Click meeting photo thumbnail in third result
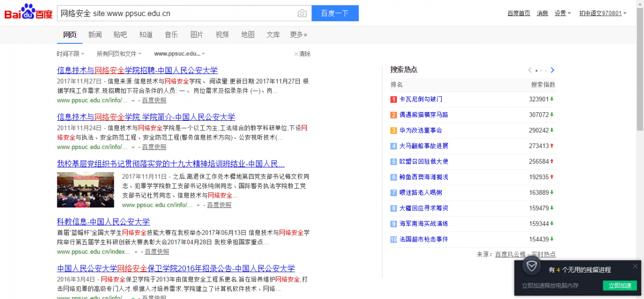 [x=86, y=190]
